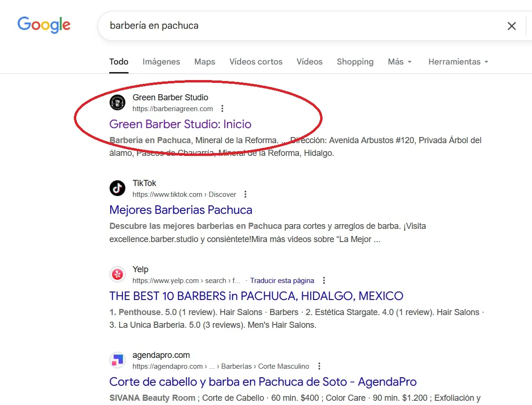Viewport: 532px width, 405px height.
Task: Click the yelp.com search URL
Action: click(186, 280)
